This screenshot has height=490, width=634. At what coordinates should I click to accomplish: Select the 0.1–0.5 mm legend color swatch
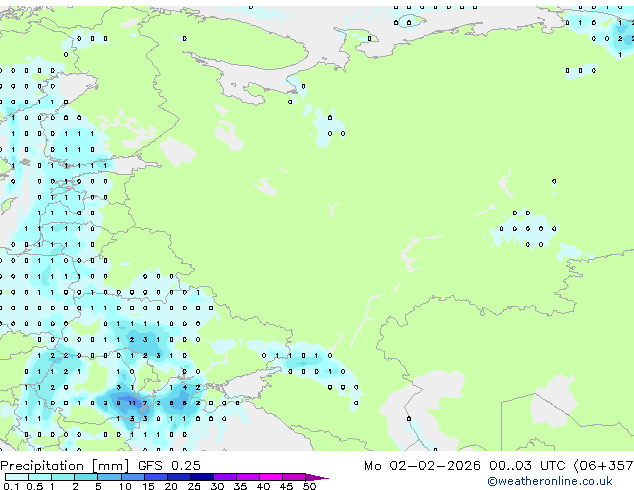(x=17, y=477)
